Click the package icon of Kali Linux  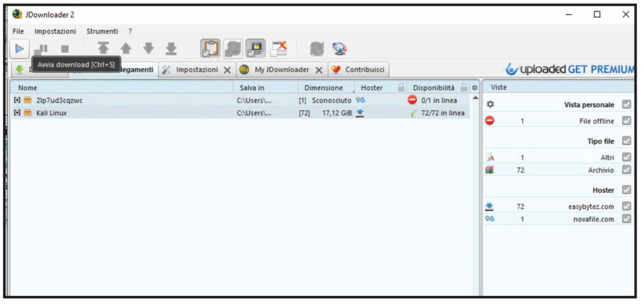[x=28, y=113]
